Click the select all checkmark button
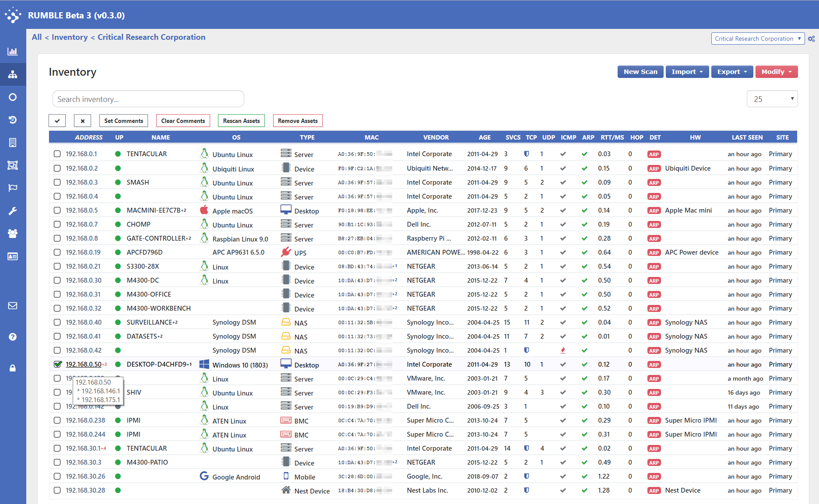Viewport: 819px width, 504px height. click(x=57, y=121)
